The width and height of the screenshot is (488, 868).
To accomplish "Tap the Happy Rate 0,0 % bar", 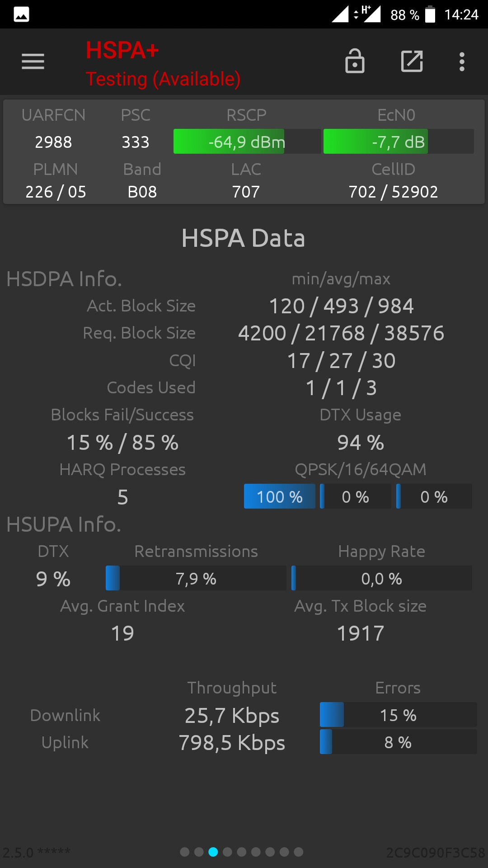I will coord(382,578).
